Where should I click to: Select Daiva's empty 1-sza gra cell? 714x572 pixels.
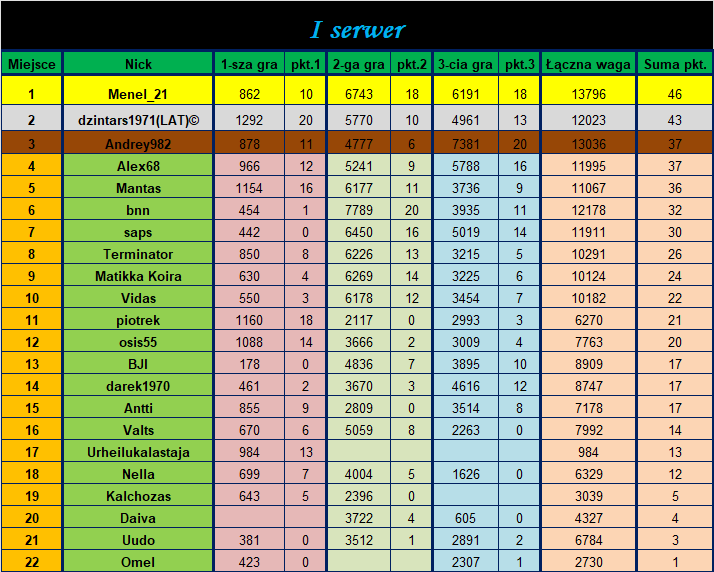(x=249, y=518)
